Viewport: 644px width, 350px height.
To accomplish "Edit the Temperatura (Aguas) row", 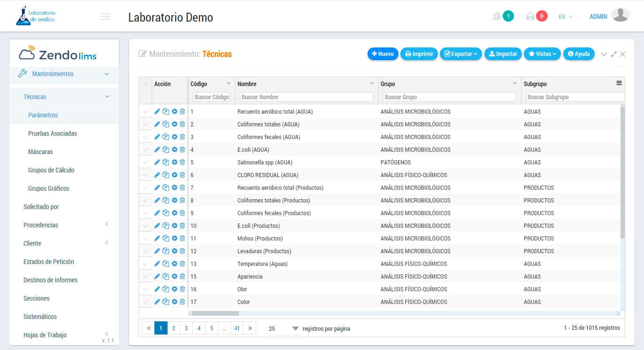I will (157, 264).
